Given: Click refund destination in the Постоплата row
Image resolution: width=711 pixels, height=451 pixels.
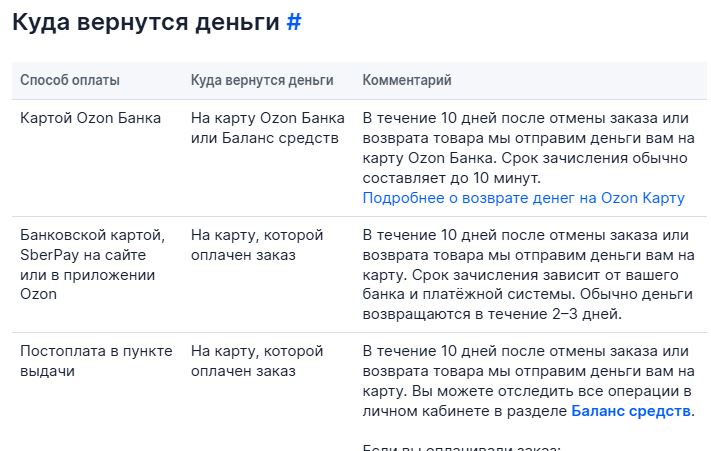Looking at the screenshot, I should 257,361.
